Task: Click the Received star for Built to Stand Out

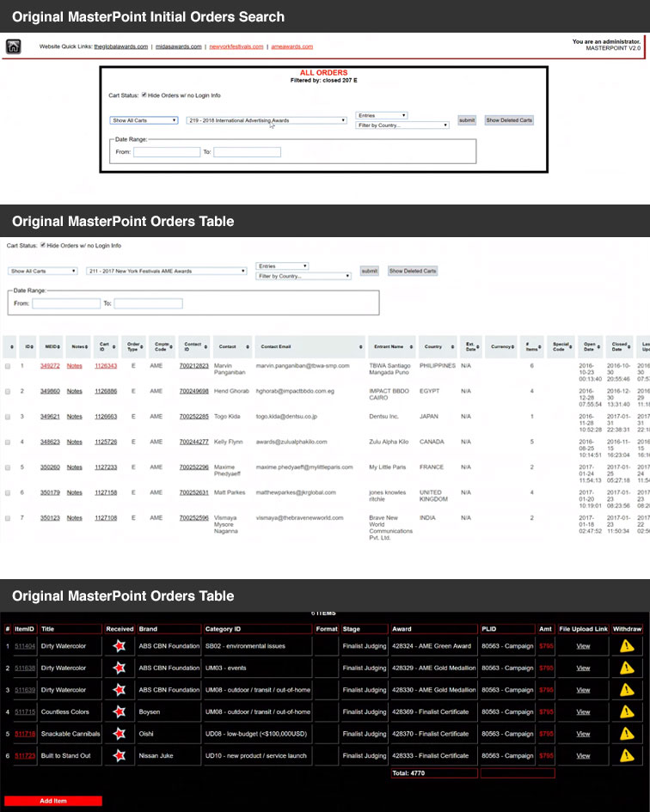Action: click(120, 755)
